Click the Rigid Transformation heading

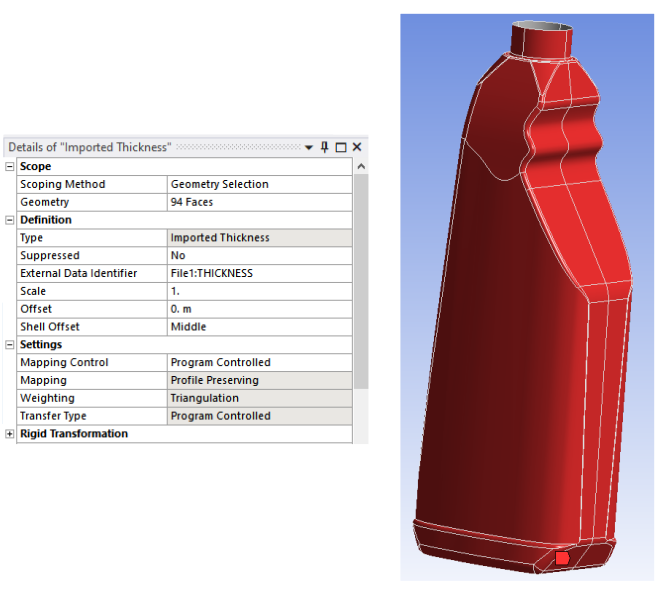[74, 434]
